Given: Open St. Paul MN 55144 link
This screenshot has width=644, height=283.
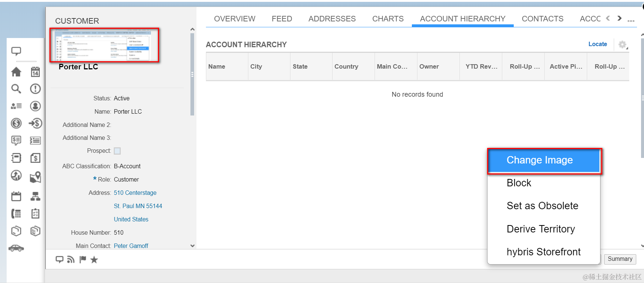Looking at the screenshot, I should (138, 206).
